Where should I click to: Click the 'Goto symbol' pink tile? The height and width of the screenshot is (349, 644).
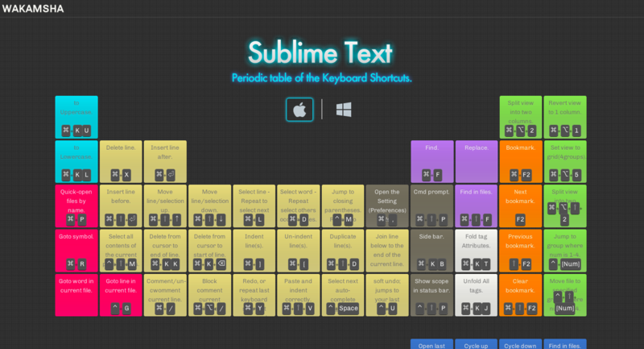(76, 251)
